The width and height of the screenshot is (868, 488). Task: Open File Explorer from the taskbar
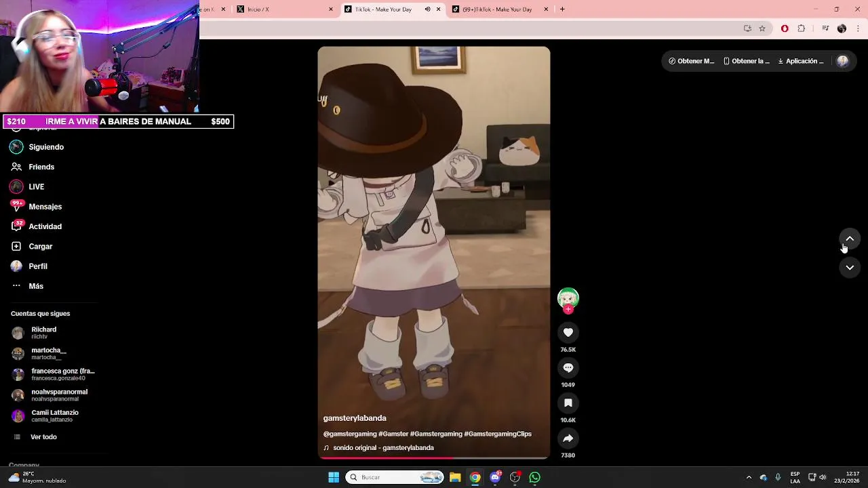coord(455,477)
